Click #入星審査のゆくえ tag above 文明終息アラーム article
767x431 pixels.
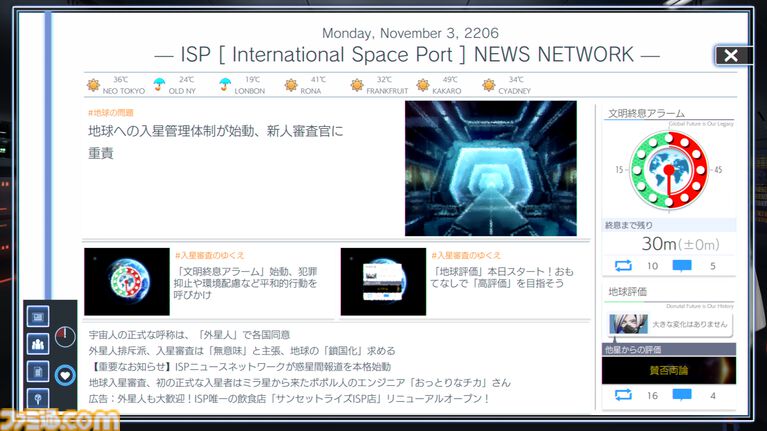pyautogui.click(x=209, y=255)
